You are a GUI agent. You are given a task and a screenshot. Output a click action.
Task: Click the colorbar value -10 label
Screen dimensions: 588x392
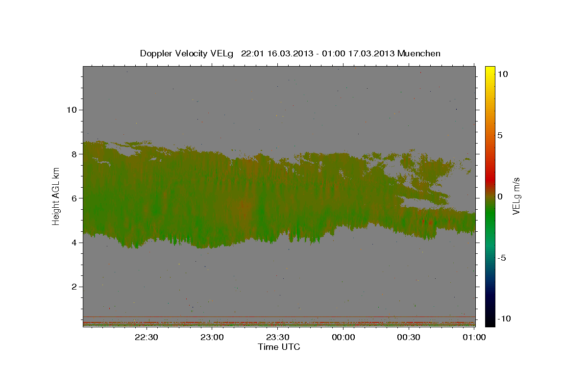tap(504, 318)
